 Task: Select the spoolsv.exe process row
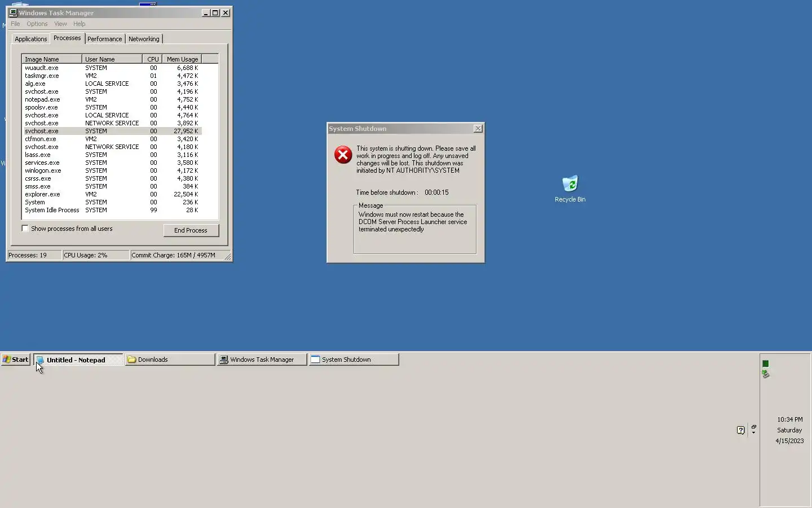[112, 107]
